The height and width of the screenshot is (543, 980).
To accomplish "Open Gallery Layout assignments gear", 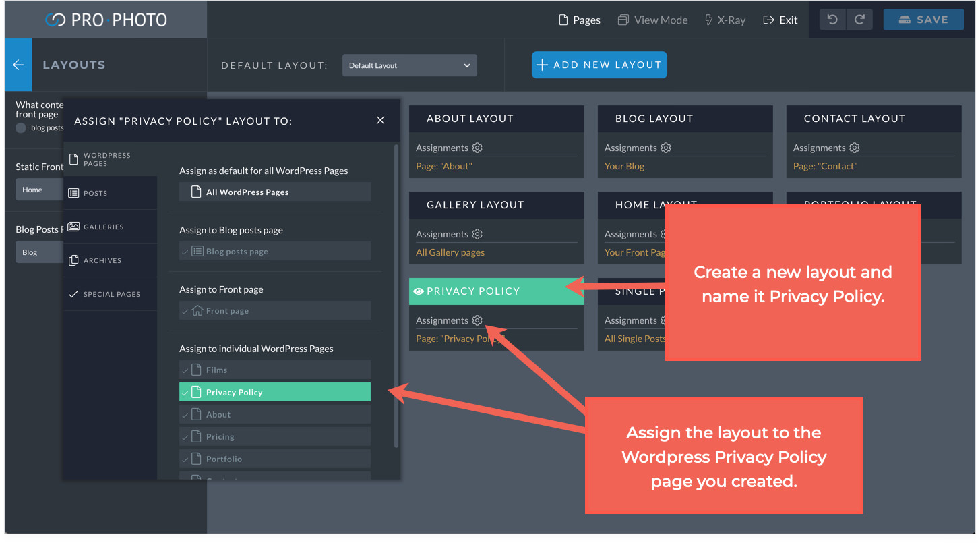I will click(477, 234).
